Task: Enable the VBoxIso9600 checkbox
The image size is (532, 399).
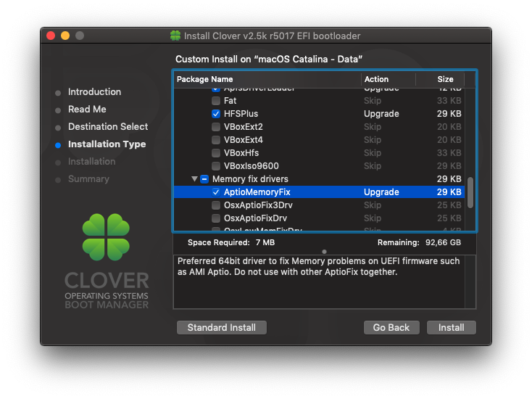Action: pyautogui.click(x=216, y=166)
